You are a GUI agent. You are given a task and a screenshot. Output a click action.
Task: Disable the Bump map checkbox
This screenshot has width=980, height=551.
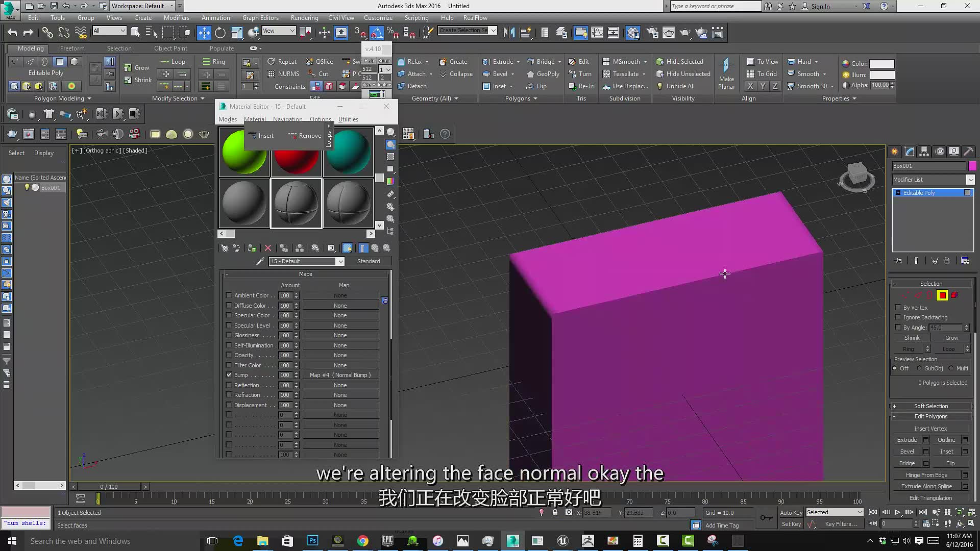(x=229, y=375)
